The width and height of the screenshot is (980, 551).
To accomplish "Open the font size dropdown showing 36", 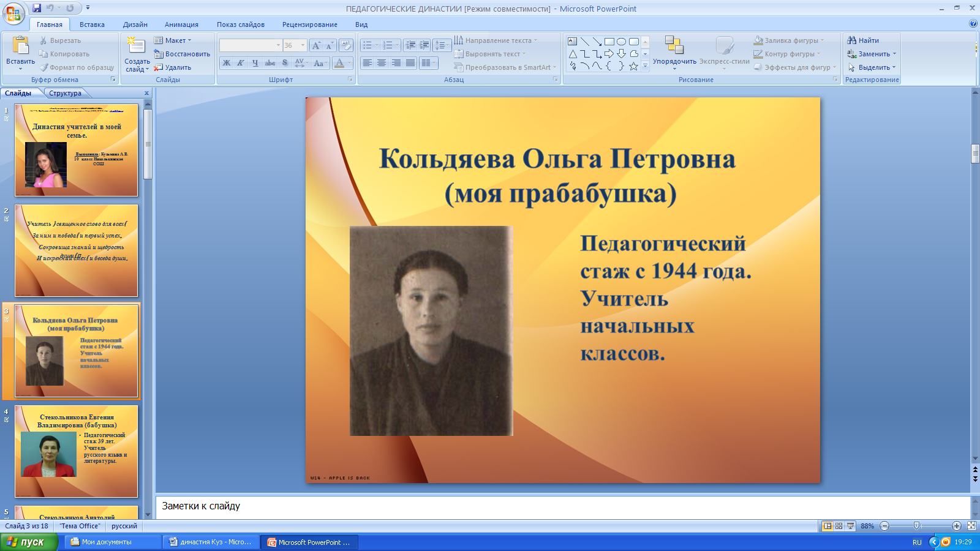I will [303, 45].
